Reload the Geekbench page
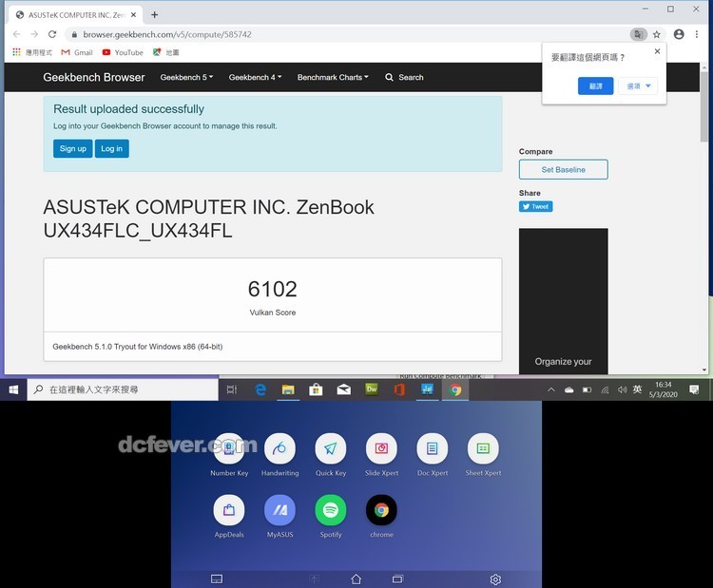 [x=52, y=34]
